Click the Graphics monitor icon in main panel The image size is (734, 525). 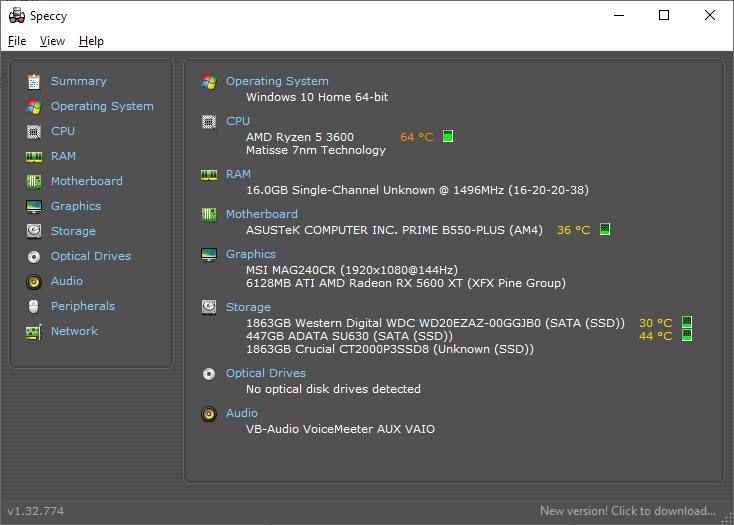pyautogui.click(x=209, y=255)
